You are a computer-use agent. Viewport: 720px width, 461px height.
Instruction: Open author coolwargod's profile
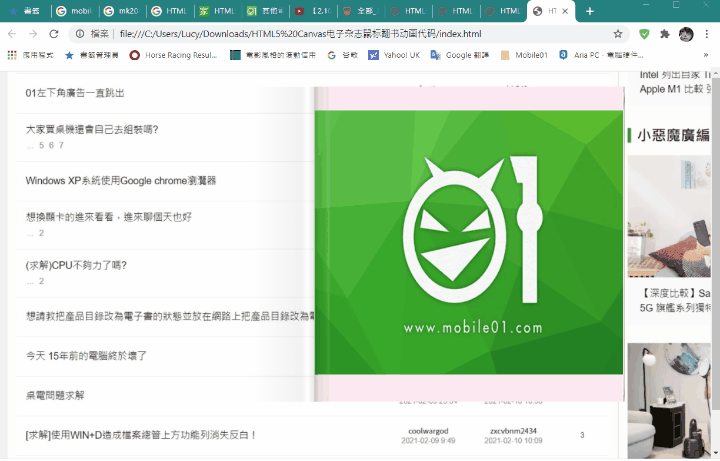(x=428, y=431)
